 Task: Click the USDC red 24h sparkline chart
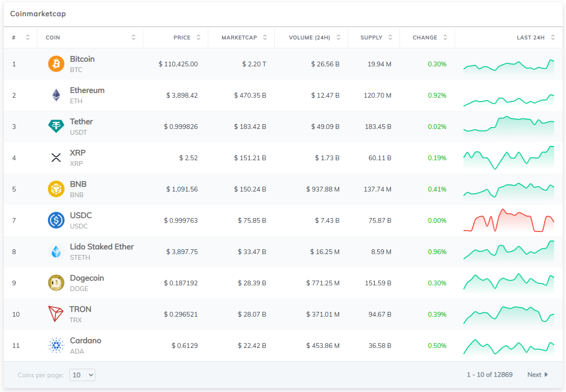pos(509,221)
